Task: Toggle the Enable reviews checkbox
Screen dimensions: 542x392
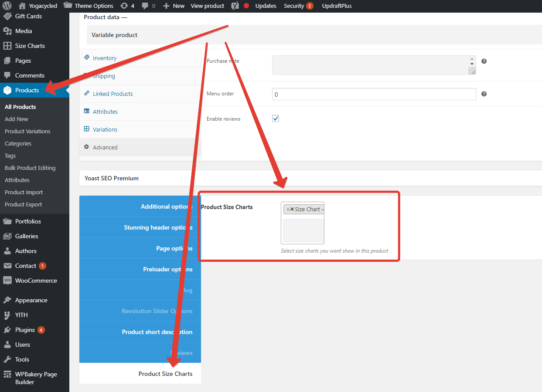Action: 276,118
